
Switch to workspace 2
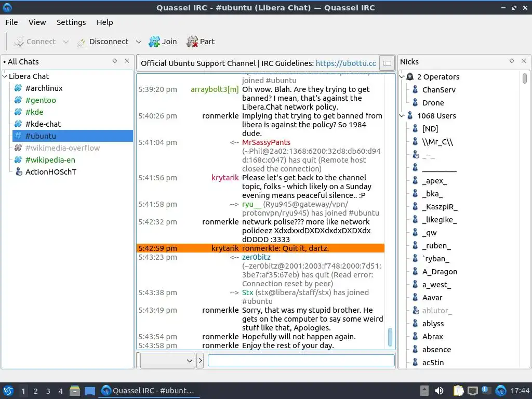click(36, 391)
